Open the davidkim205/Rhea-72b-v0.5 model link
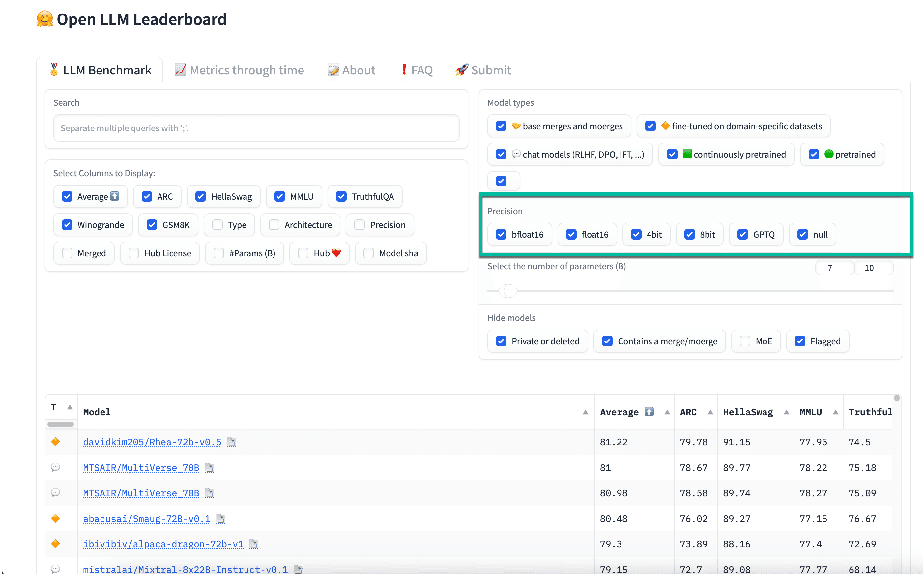924x576 pixels. [152, 442]
